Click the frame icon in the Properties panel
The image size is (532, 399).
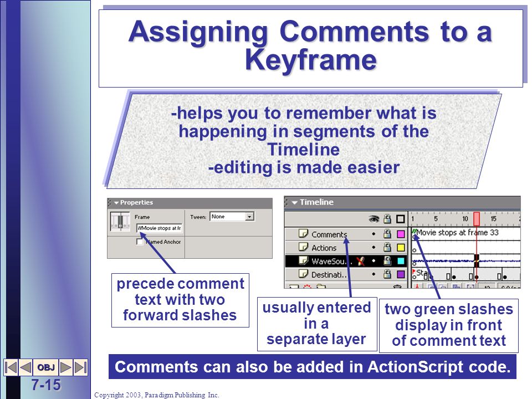120,221
